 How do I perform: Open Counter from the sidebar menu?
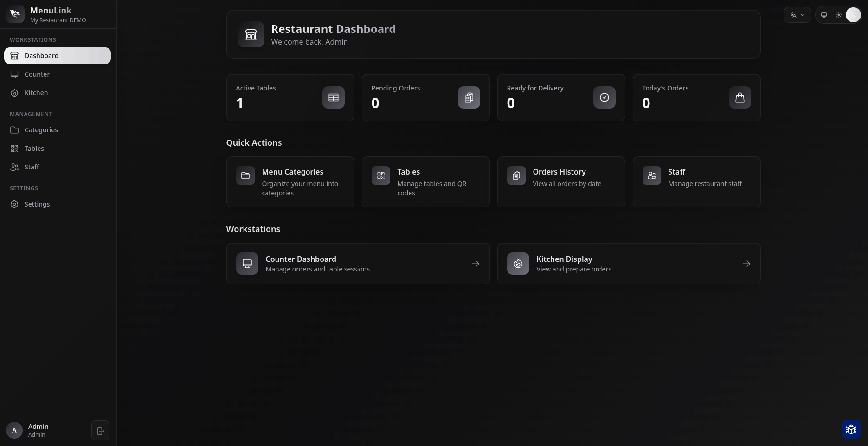tap(37, 74)
